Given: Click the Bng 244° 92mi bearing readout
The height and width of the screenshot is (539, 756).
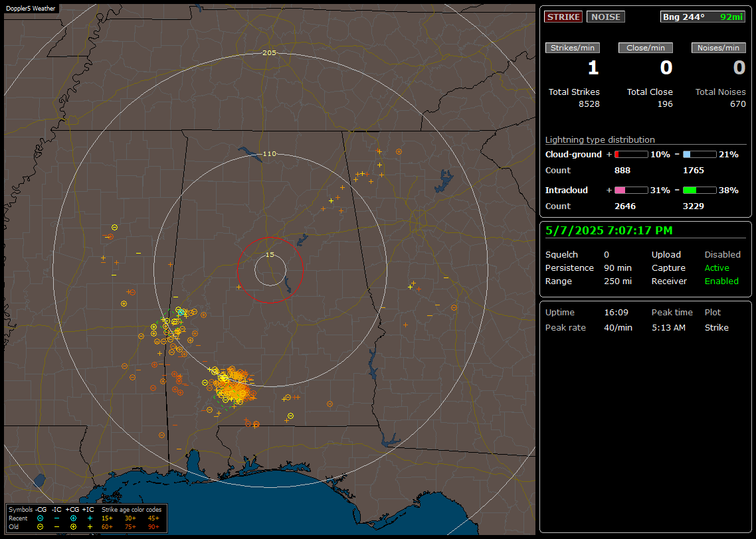Looking at the screenshot, I should pos(702,17).
